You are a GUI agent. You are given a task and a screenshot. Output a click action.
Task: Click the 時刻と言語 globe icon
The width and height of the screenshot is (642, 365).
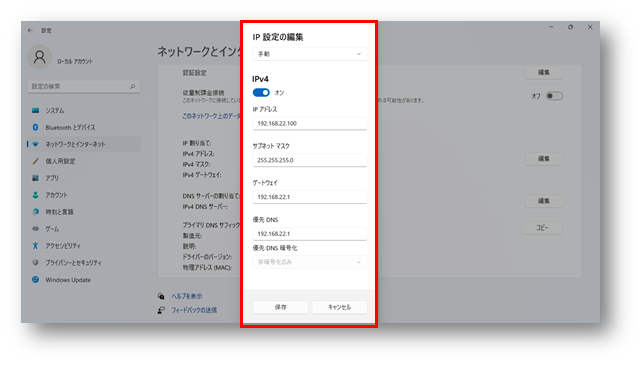(36, 212)
